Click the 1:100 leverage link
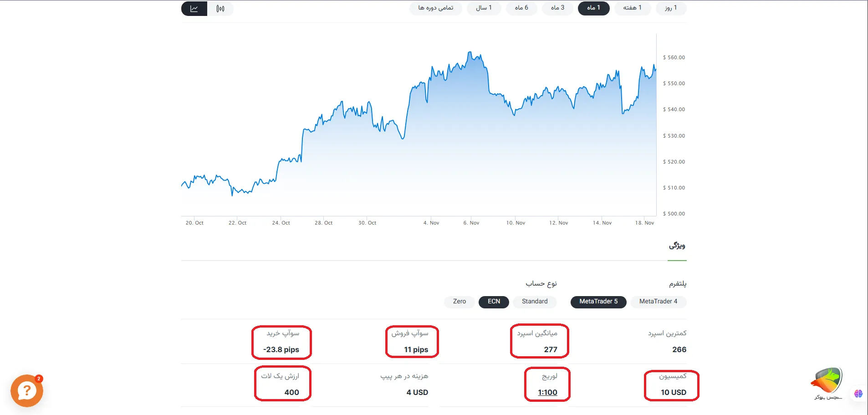The width and height of the screenshot is (868, 415). (547, 393)
